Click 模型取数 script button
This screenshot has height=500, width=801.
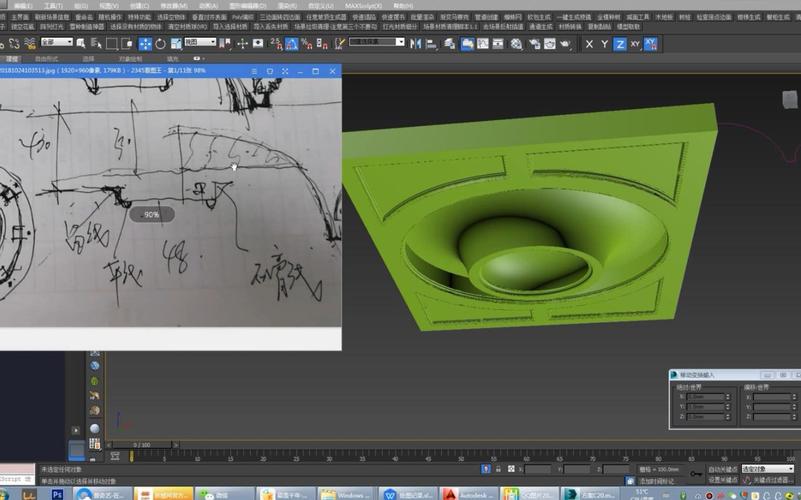coord(628,27)
